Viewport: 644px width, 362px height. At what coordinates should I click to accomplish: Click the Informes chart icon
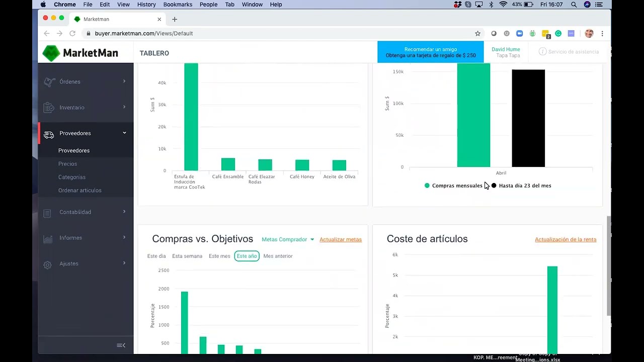[48, 238]
